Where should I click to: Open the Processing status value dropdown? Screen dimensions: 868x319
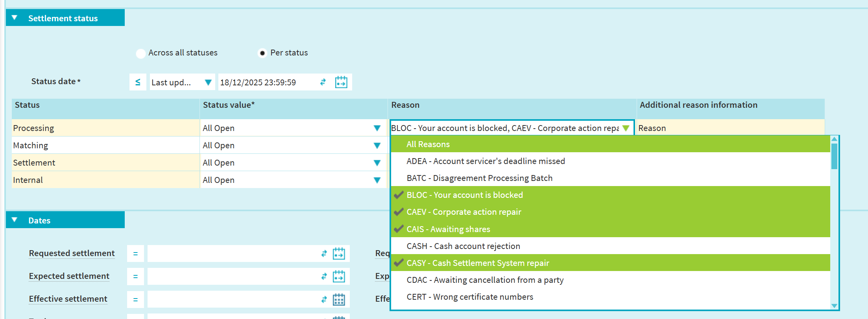click(x=377, y=128)
